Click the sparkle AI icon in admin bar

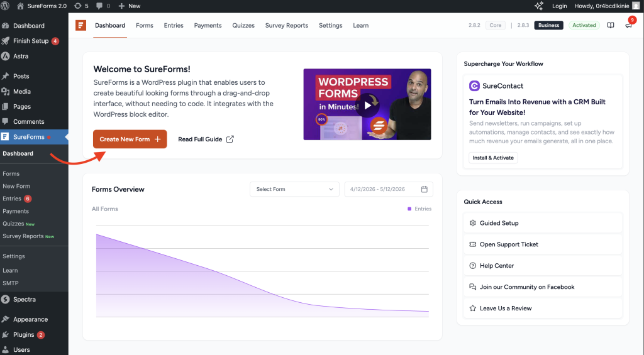[538, 6]
